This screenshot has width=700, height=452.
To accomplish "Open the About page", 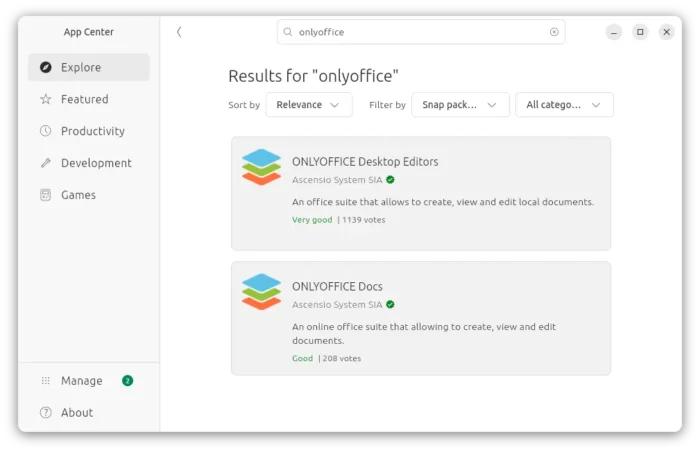I will [88, 412].
